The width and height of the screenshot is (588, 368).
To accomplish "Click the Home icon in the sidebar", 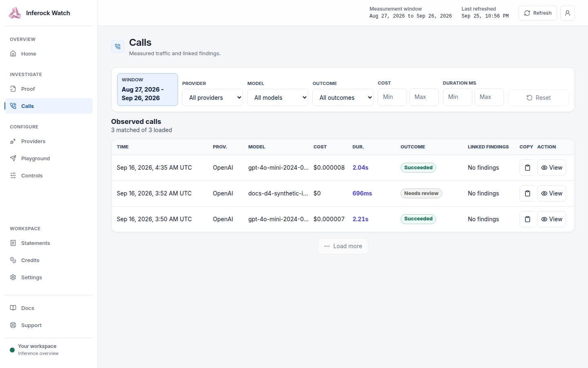I will 13,54.
